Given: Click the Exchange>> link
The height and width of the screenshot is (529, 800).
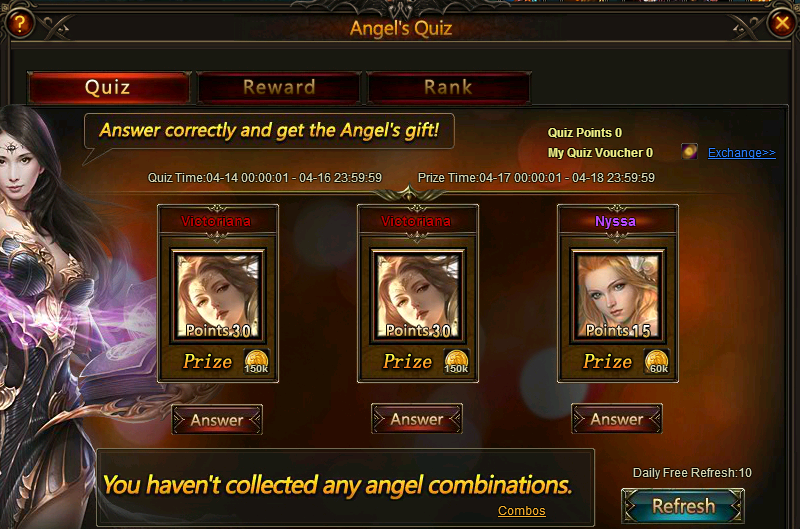Looking at the screenshot, I should [741, 153].
